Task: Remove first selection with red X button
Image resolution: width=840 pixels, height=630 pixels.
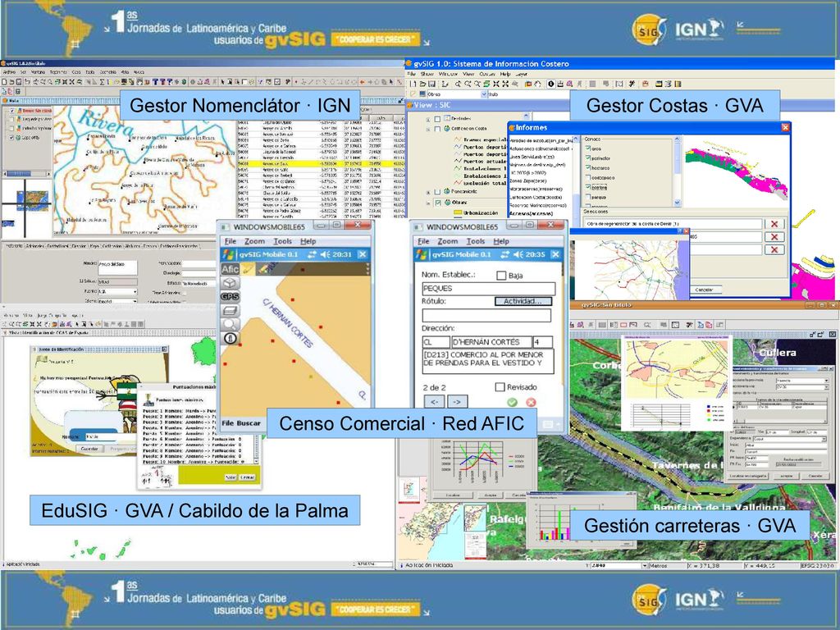Action: [774, 224]
